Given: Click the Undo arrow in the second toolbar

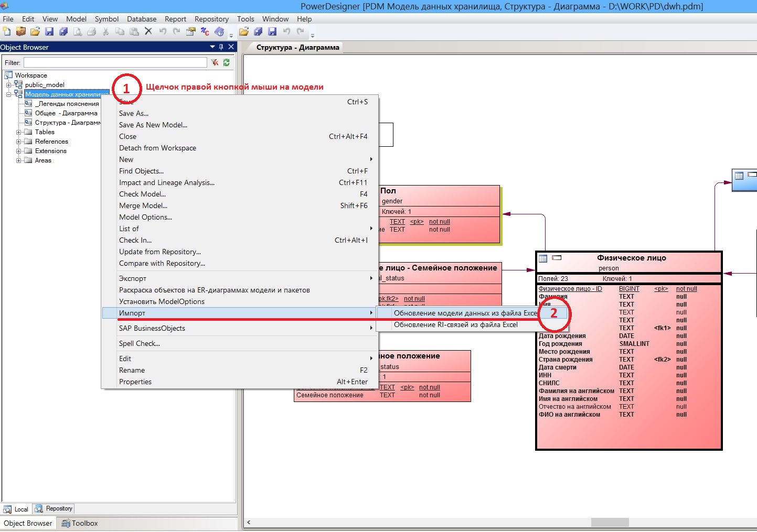Looking at the screenshot, I should coord(286,31).
